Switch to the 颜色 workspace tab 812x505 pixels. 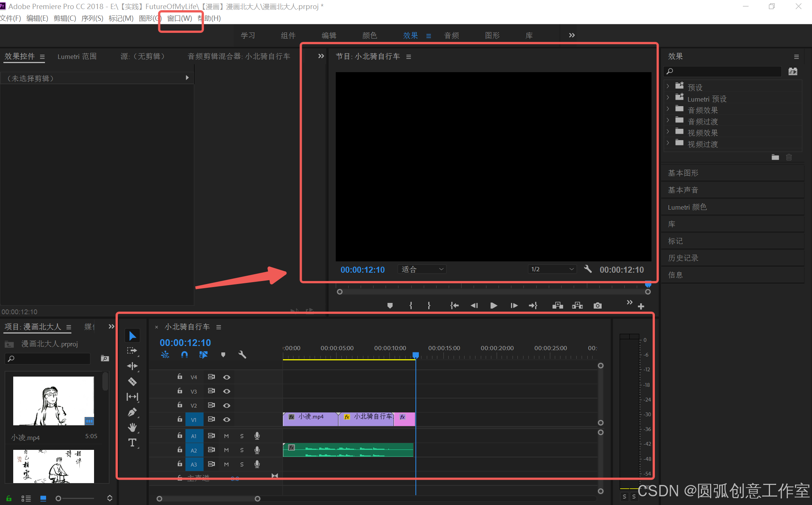(369, 36)
